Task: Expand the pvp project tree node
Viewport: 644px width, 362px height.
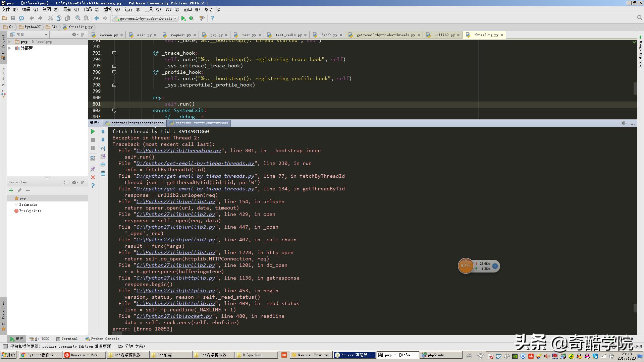Action: (10, 42)
